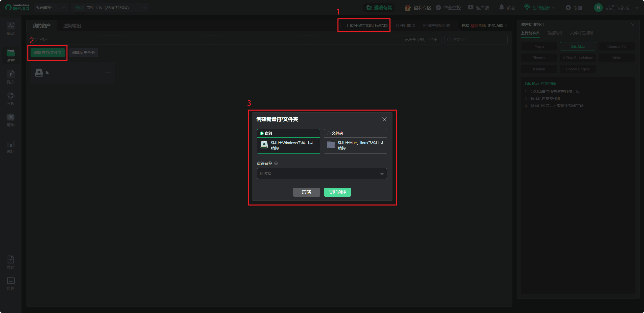The height and width of the screenshot is (313, 644).
Task: Click the 邀请有奖 invite reward button
Action: 379,8
